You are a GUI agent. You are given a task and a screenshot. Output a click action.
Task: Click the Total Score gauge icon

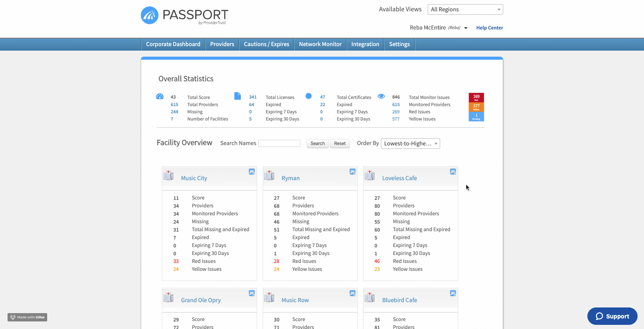point(160,96)
